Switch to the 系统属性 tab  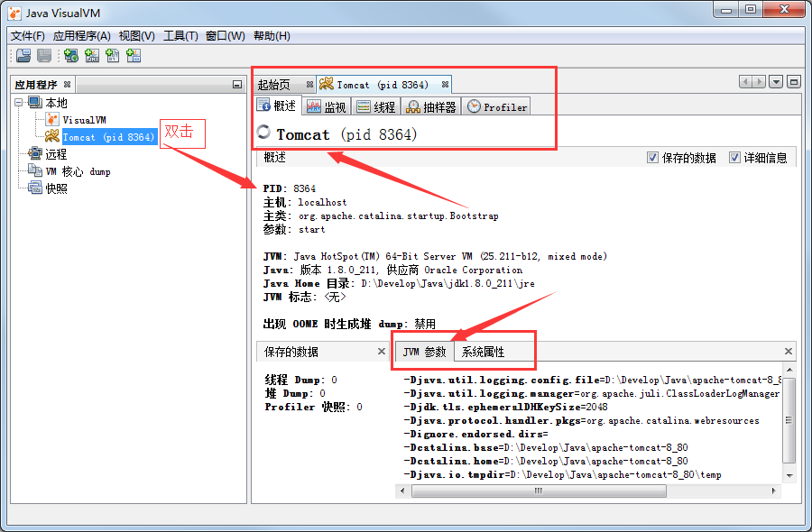click(x=483, y=352)
